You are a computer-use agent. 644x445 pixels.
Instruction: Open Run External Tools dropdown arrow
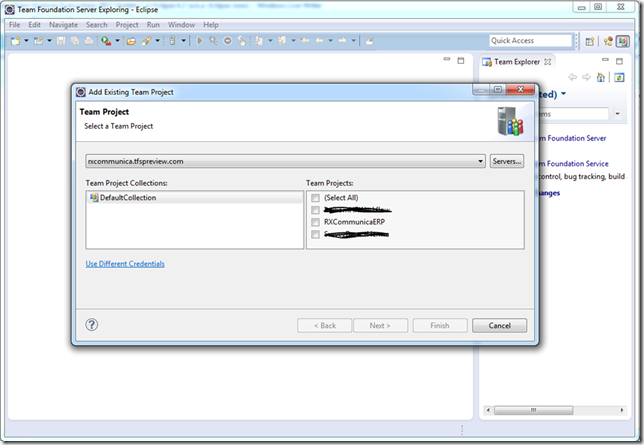pos(117,41)
